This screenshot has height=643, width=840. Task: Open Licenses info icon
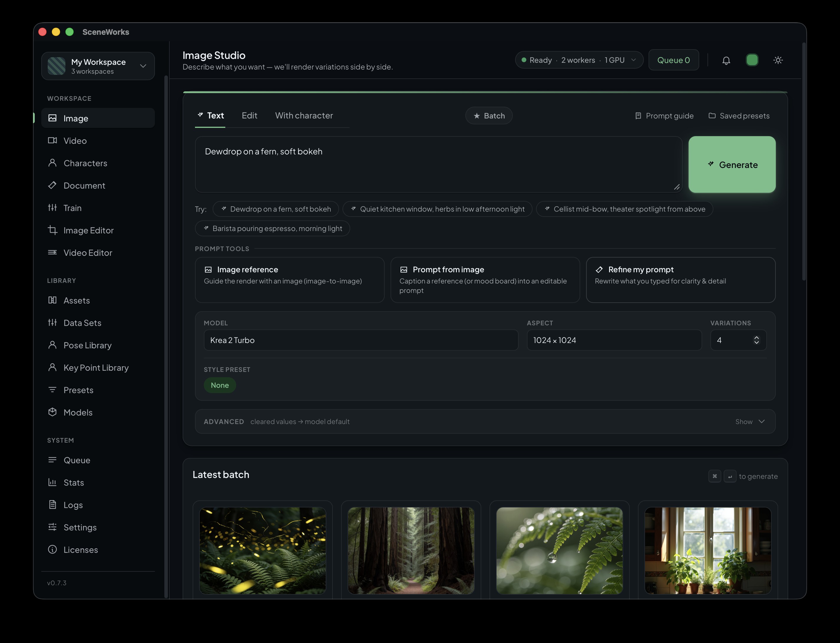pos(52,550)
